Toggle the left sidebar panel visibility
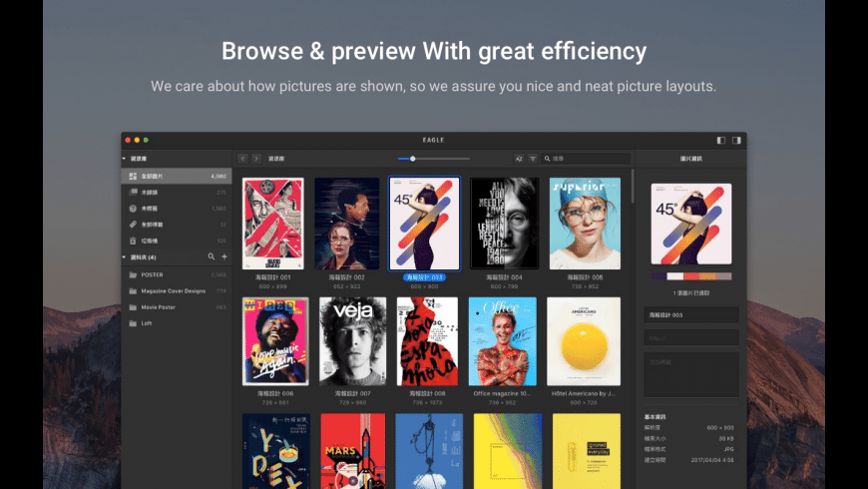The image size is (868, 489). pos(721,140)
